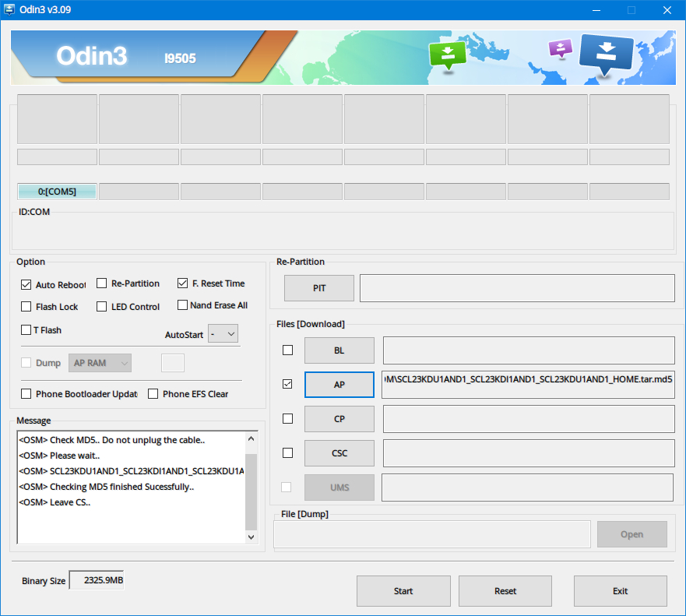The image size is (686, 616).
Task: Click the CP file path field
Action: (529, 419)
